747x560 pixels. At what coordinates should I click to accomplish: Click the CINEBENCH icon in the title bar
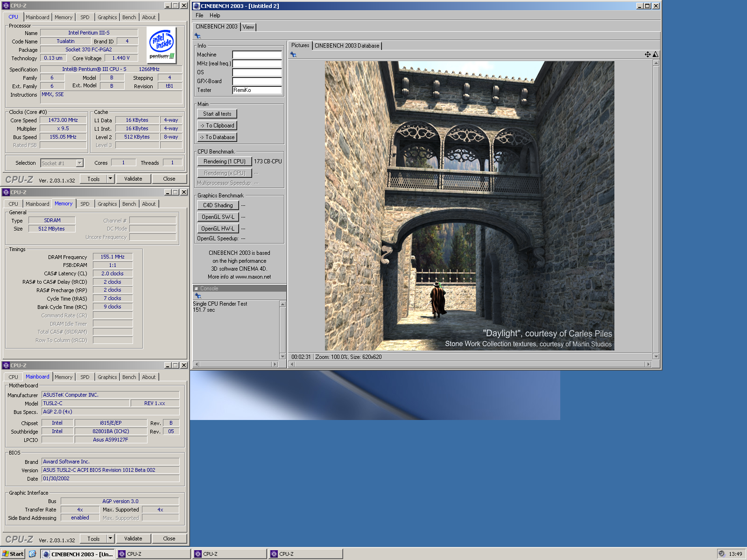click(197, 6)
